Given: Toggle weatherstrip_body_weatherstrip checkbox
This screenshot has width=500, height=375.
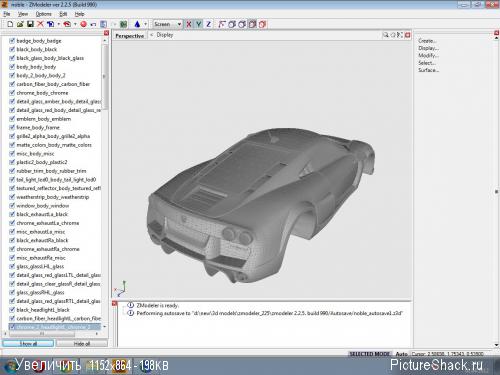Looking at the screenshot, I should [12, 197].
